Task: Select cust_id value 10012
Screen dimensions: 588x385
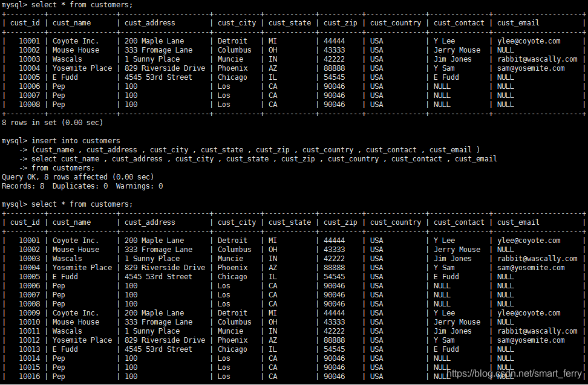Action: [29, 340]
